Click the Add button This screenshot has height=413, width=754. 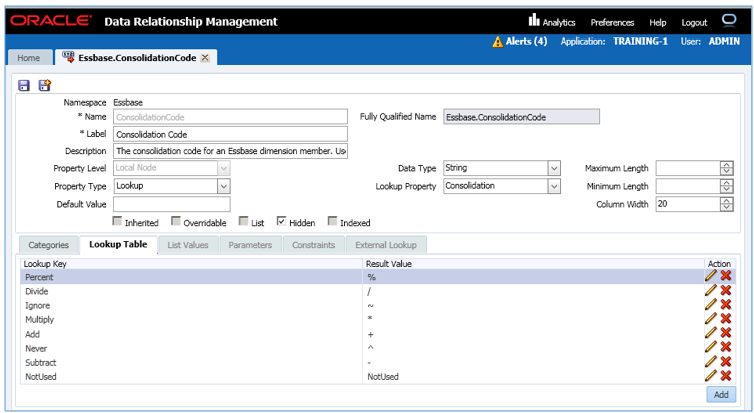tap(721, 394)
